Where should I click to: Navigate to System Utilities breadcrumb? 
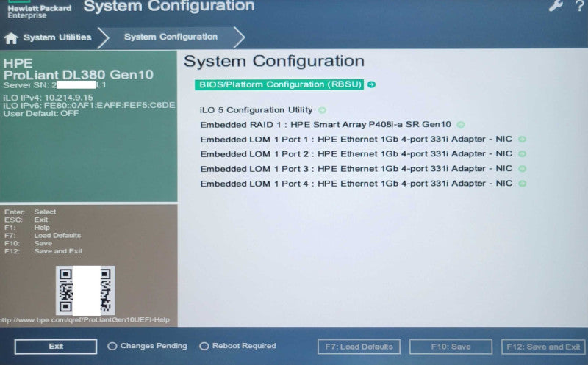click(x=57, y=37)
